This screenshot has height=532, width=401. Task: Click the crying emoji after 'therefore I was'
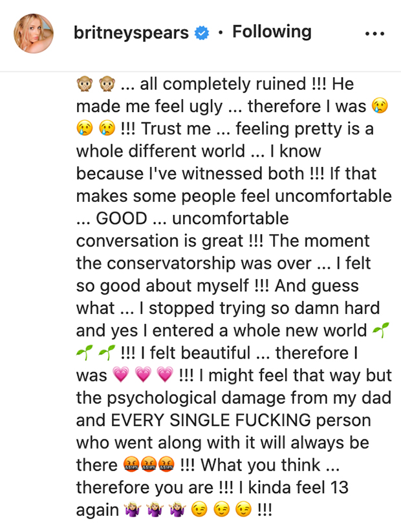tap(380, 106)
